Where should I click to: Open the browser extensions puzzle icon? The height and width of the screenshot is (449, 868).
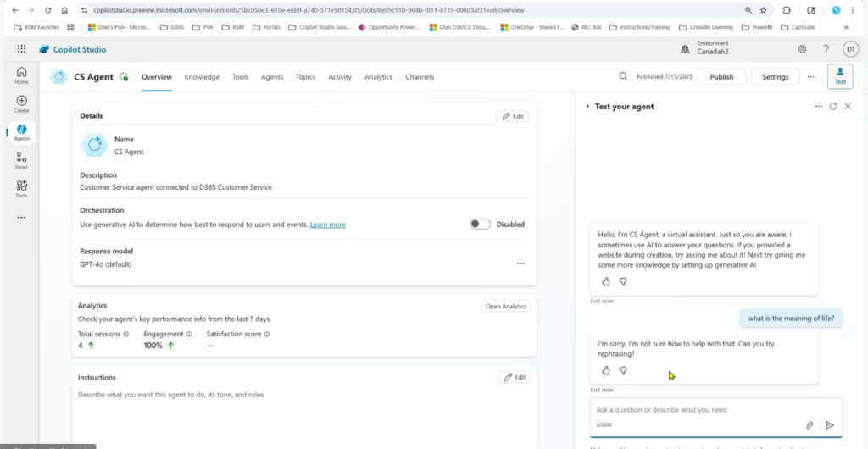coord(787,10)
